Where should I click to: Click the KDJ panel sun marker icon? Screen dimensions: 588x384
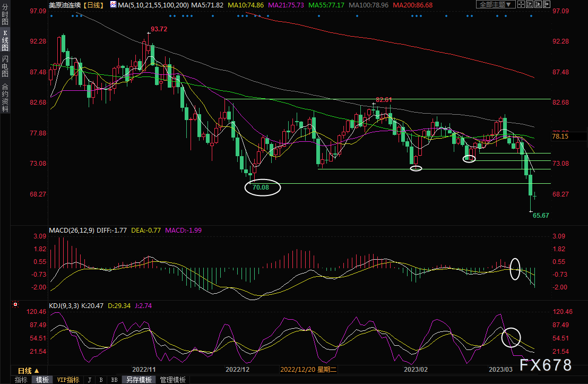click(15, 304)
